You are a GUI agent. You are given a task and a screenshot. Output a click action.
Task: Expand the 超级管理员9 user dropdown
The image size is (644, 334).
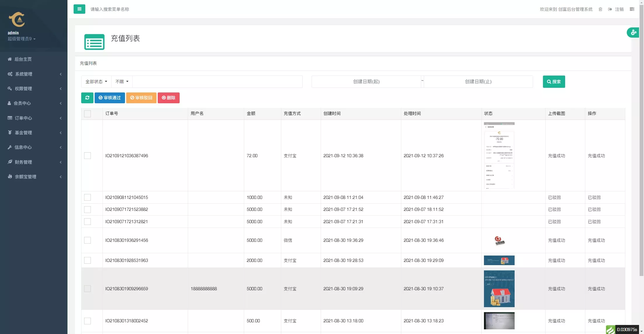coord(22,39)
